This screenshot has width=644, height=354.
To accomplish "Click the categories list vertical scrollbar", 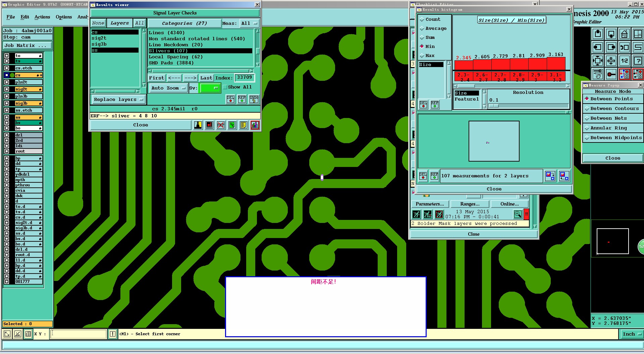I will 258,48.
